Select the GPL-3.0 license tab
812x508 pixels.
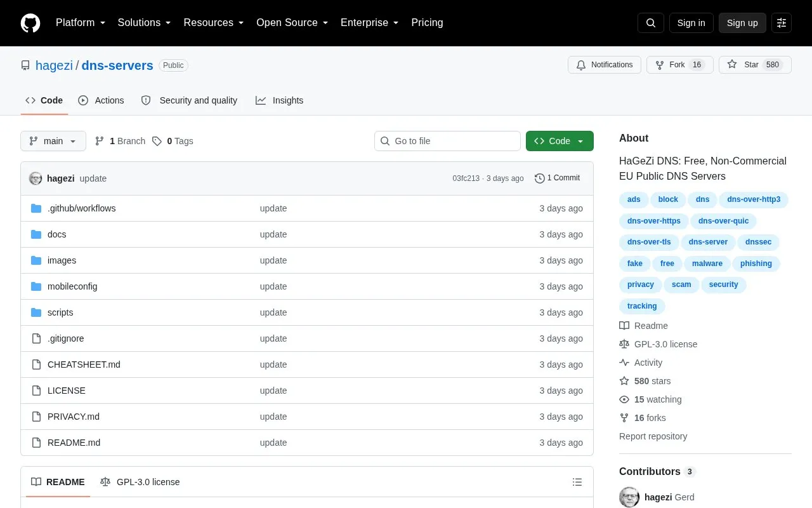coord(140,482)
